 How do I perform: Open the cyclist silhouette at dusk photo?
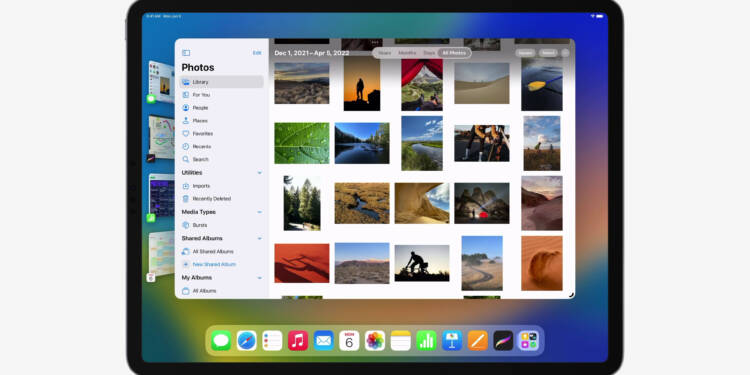pyautogui.click(x=422, y=263)
